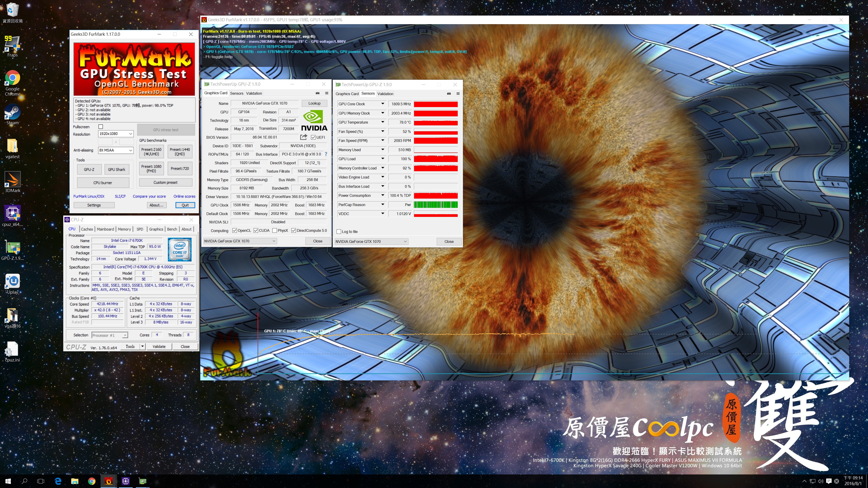Switch to the Mainboard tab in CPU-Z
The height and width of the screenshot is (488, 868).
click(105, 229)
